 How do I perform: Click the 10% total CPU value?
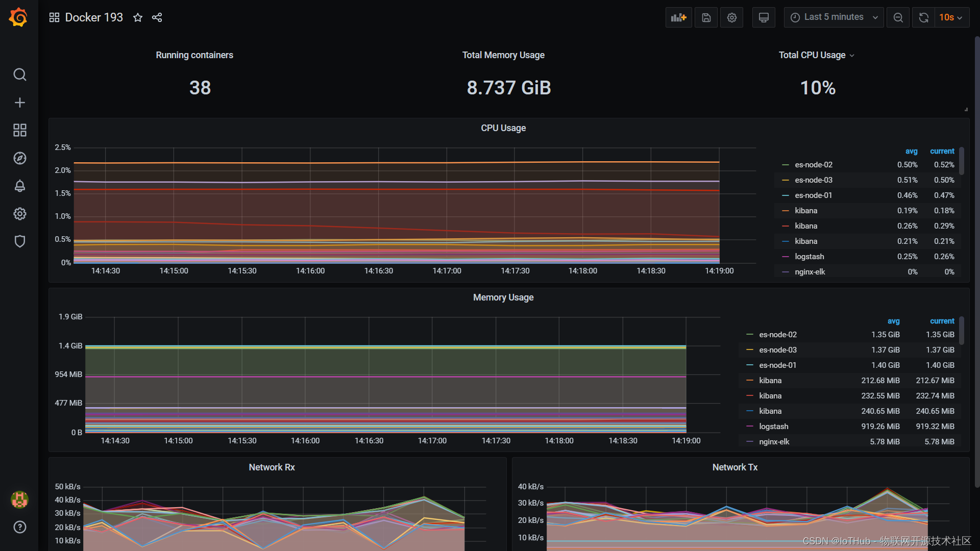[x=818, y=88]
